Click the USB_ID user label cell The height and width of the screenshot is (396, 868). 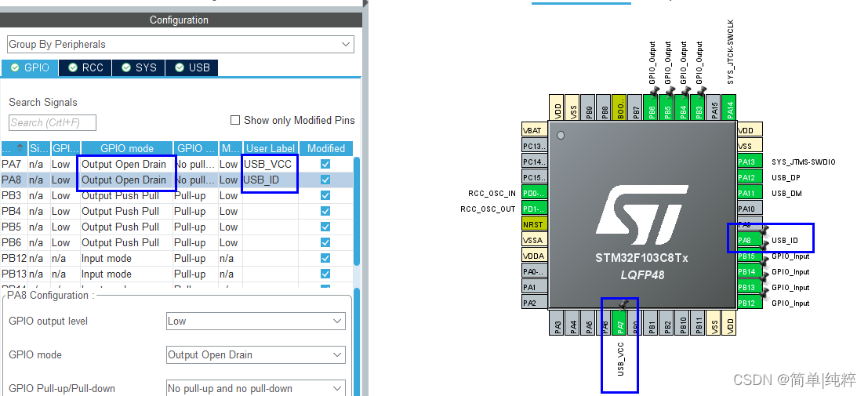[271, 180]
